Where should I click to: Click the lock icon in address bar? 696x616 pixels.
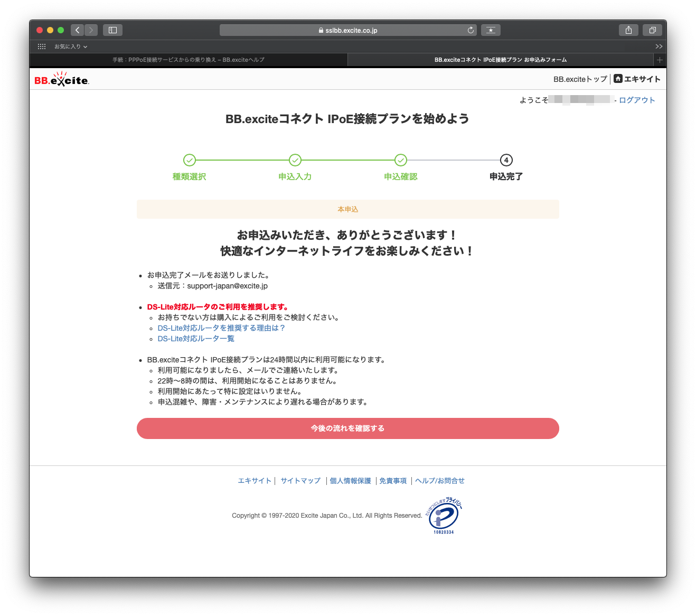point(321,31)
